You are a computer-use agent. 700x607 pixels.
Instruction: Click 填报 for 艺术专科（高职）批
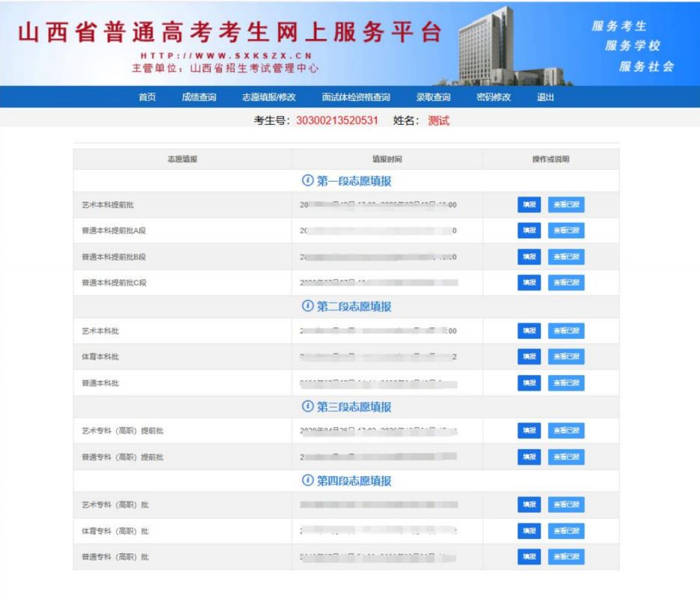pyautogui.click(x=529, y=505)
